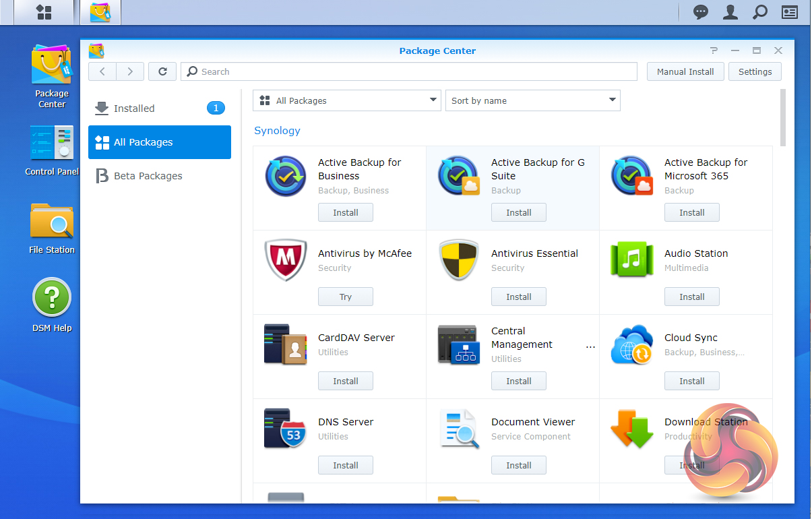Open Control Panel desktop shortcut
This screenshot has height=519, width=812.
[x=52, y=150]
